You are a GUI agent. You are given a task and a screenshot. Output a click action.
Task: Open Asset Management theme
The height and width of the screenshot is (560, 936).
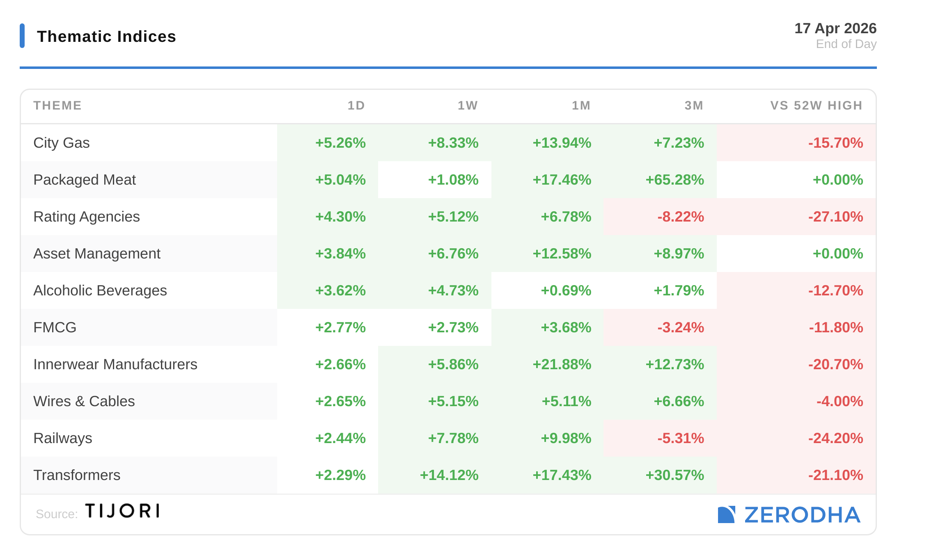97,254
